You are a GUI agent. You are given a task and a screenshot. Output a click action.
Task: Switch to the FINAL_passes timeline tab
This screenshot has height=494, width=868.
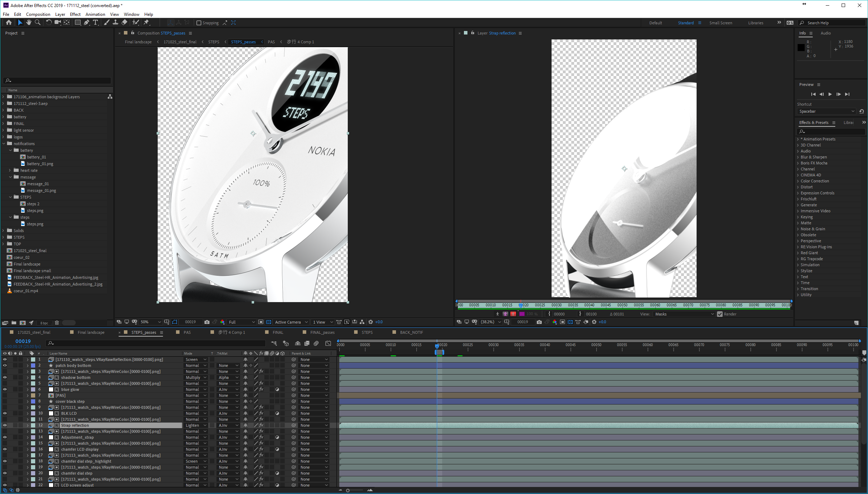click(x=322, y=332)
